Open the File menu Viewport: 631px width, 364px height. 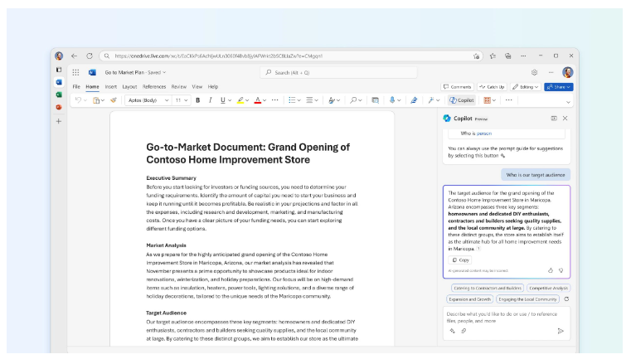pos(76,87)
